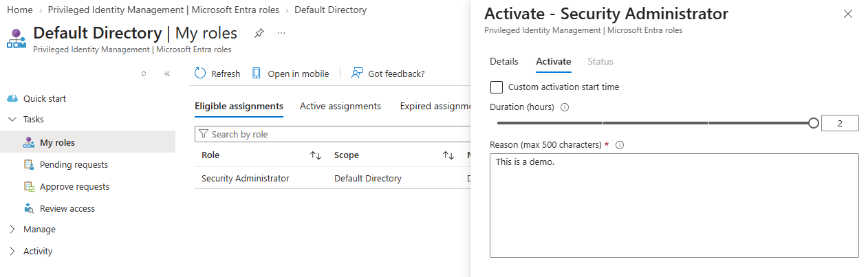868x277 pixels.
Task: Collapse the Tasks section chevron
Action: pyautogui.click(x=12, y=119)
